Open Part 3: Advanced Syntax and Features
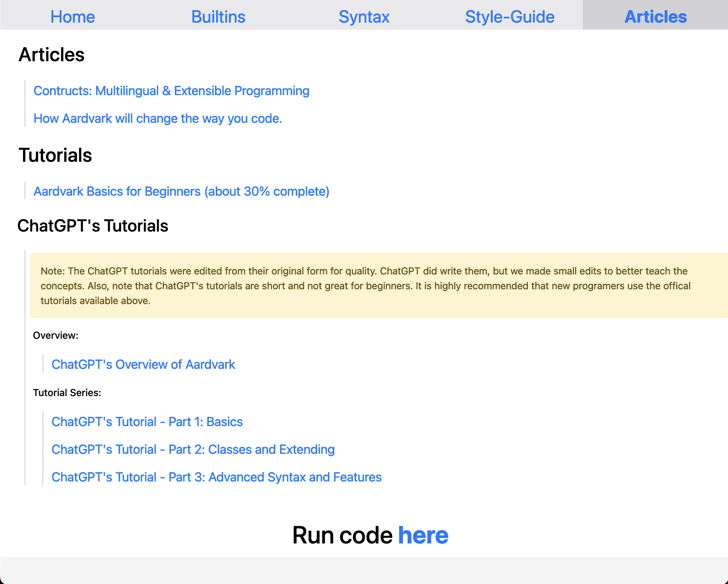This screenshot has height=584, width=728. [x=217, y=477]
